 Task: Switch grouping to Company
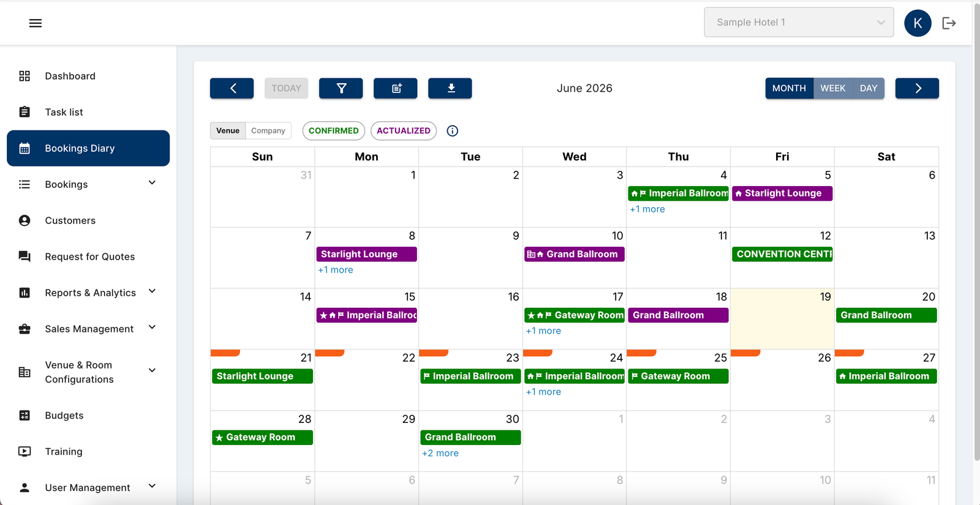coord(268,130)
